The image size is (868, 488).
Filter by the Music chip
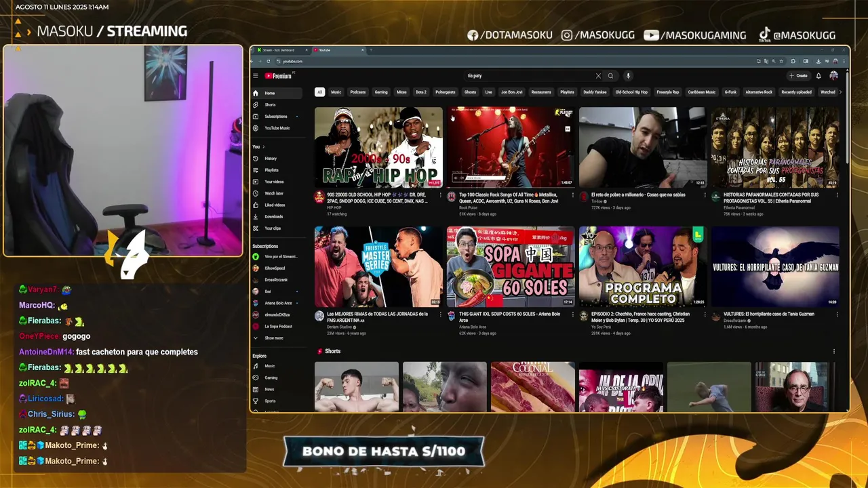point(336,92)
